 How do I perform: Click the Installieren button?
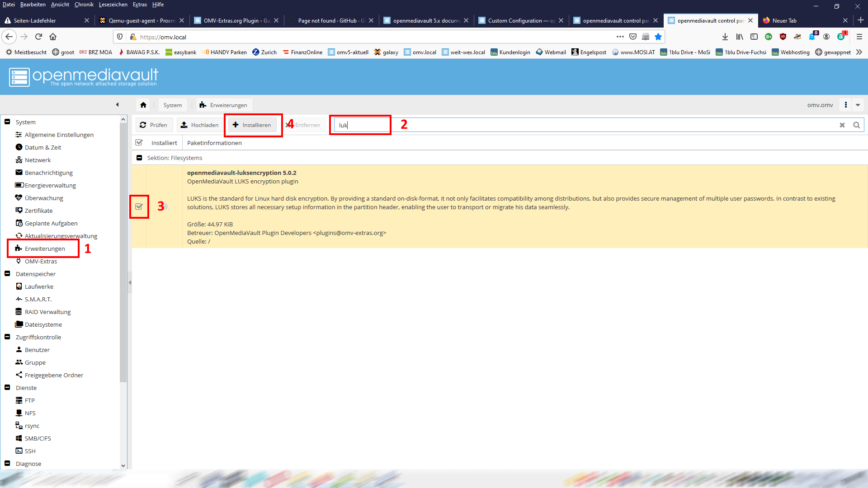point(252,125)
